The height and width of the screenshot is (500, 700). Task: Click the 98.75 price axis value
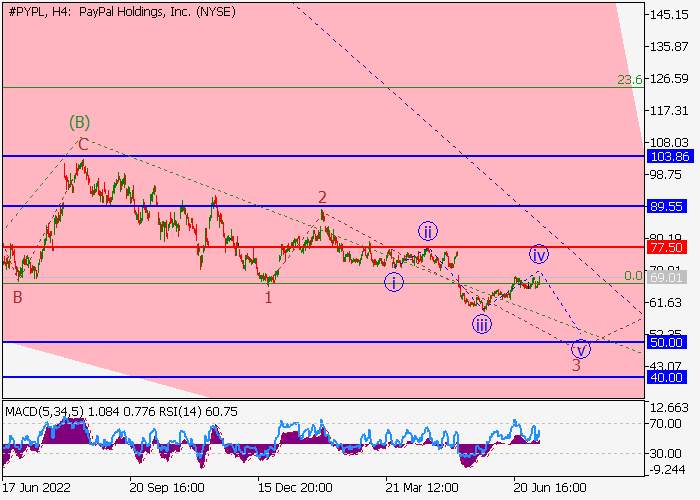tap(666, 175)
